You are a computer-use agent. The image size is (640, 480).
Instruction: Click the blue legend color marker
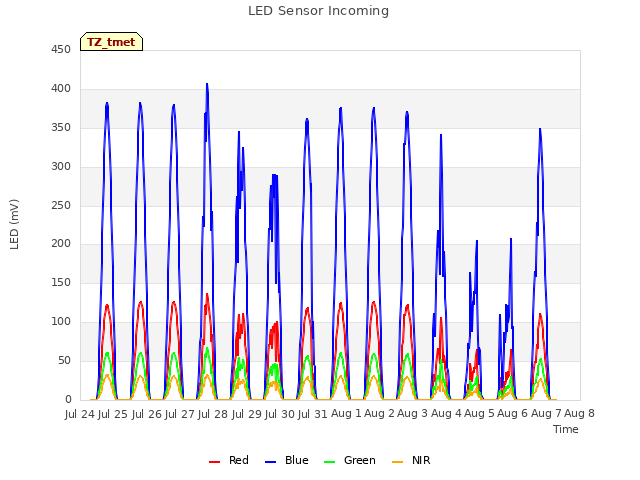(x=271, y=462)
